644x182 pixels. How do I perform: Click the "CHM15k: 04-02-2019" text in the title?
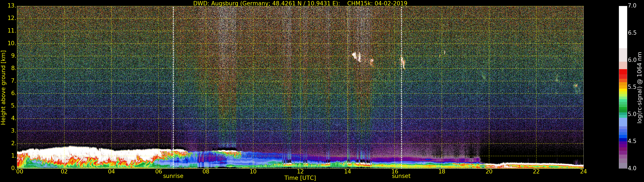377,3
